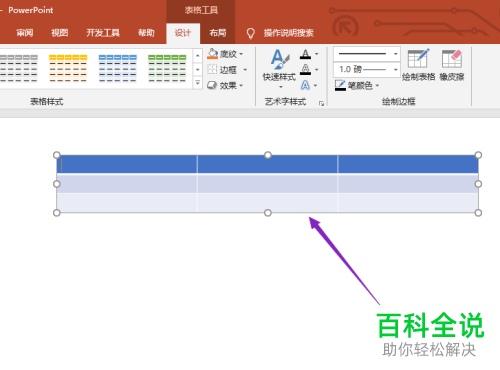Click the last header cell of the table

pyautogui.click(x=408, y=164)
